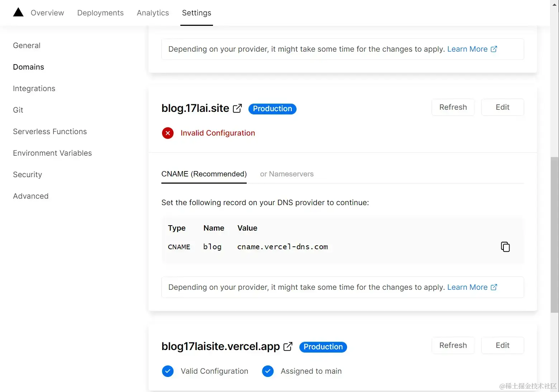The image size is (559, 392).
Task: Select the CNAME (Recommended) tab
Action: (x=204, y=174)
